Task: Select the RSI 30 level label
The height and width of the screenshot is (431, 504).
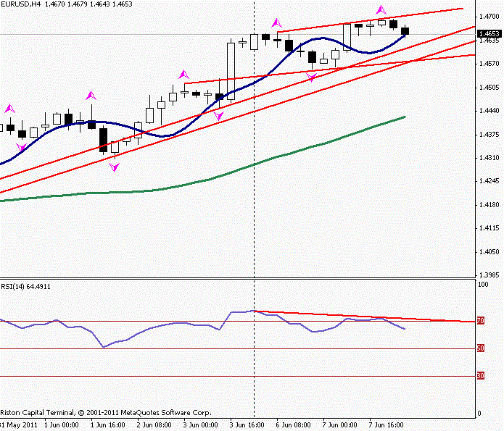Action: tap(481, 375)
